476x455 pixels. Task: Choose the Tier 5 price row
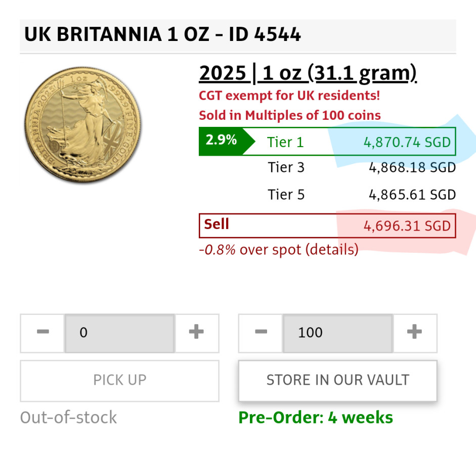[x=362, y=195]
